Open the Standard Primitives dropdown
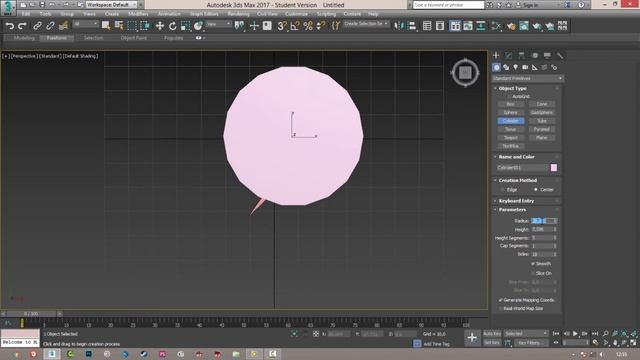The width and height of the screenshot is (640, 360). pos(527,78)
